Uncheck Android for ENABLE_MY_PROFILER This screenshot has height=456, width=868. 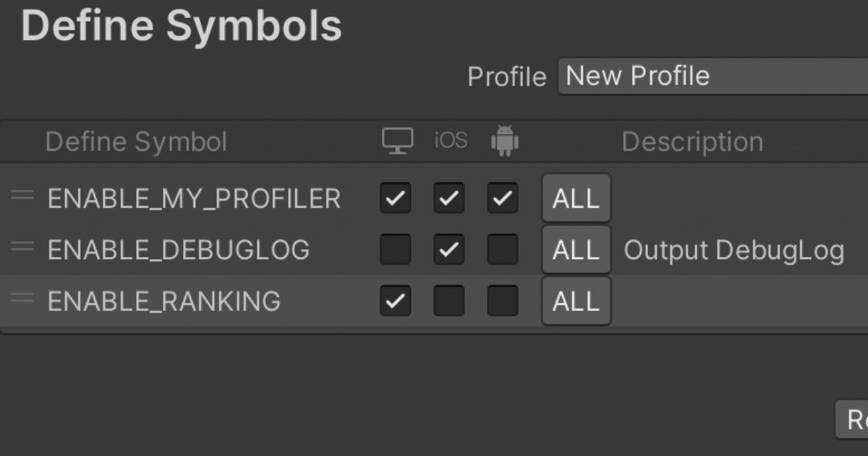[x=503, y=198]
